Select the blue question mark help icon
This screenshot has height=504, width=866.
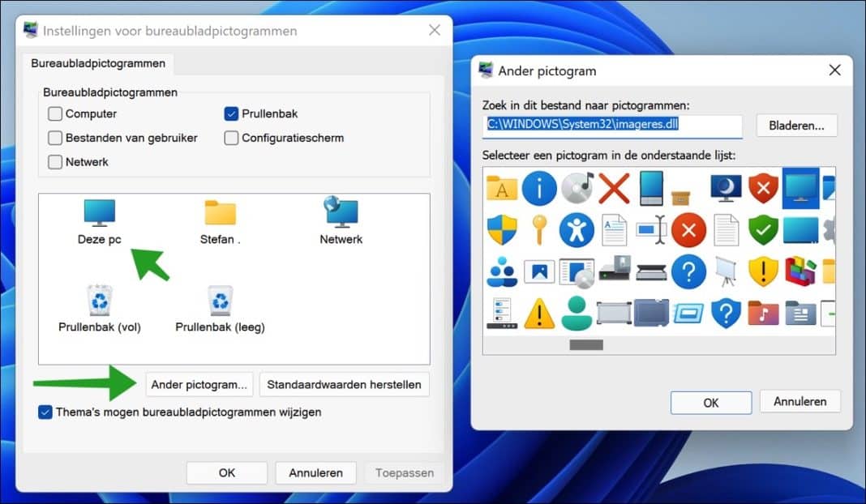click(690, 271)
